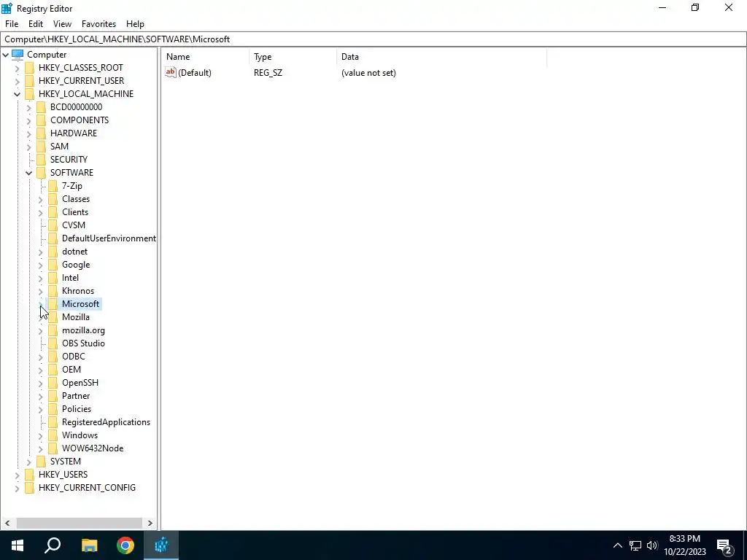Viewport: 747px width, 560px height.
Task: Select the DefaultUserEnvironment key
Action: pyautogui.click(x=109, y=238)
